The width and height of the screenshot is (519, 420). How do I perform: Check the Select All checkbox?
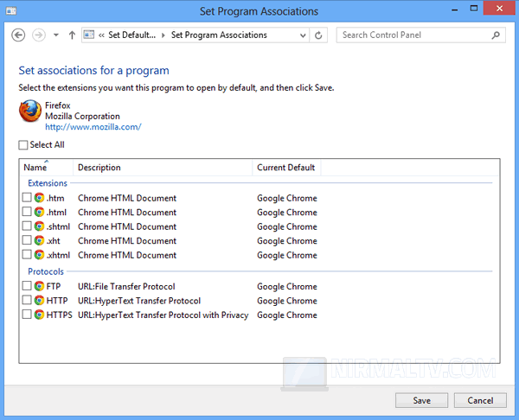pos(23,145)
